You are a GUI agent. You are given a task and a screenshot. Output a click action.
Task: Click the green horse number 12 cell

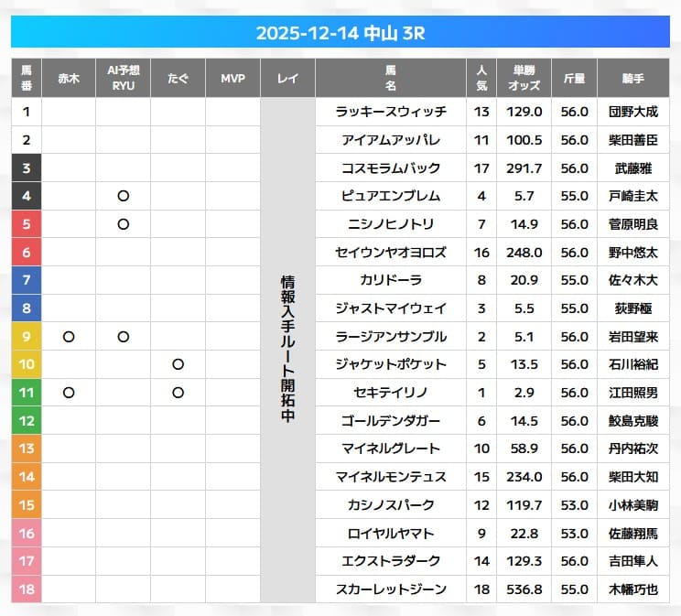click(x=27, y=421)
